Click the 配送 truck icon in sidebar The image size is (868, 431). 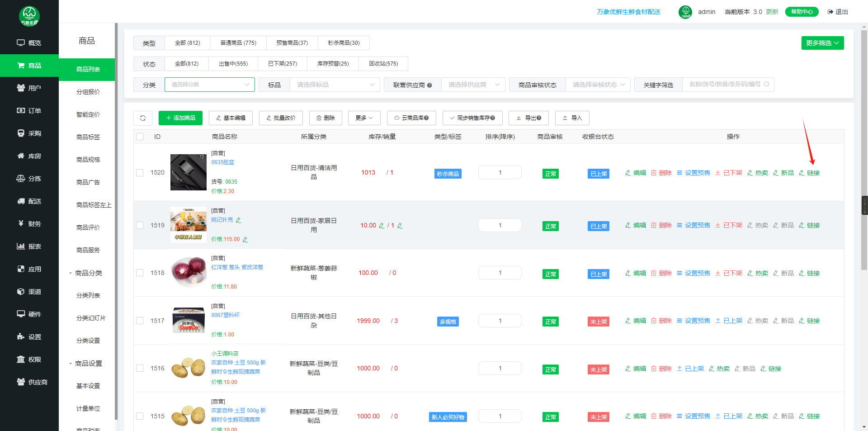tap(21, 201)
